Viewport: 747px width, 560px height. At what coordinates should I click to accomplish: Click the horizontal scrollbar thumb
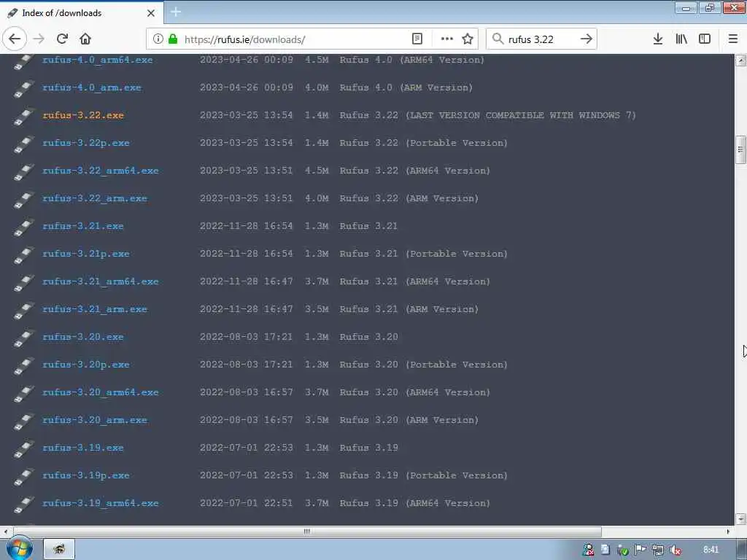click(307, 531)
